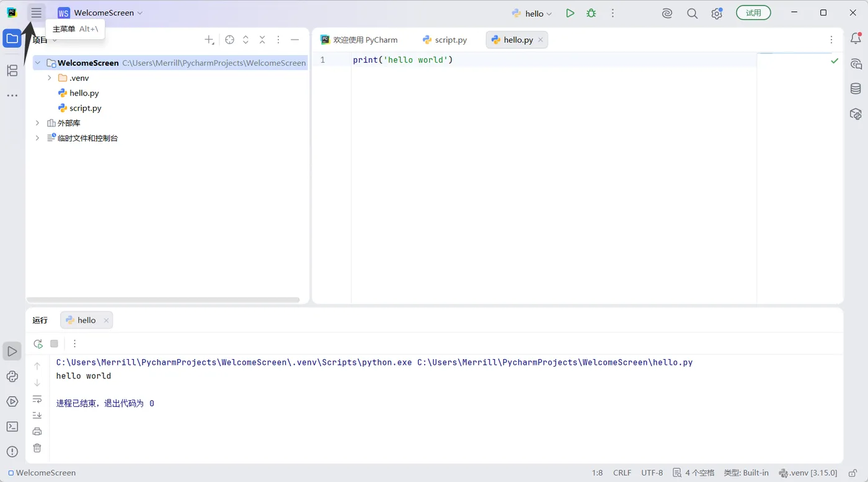Open the Problems tool window icon
This screenshot has width=868, height=482.
[12, 452]
